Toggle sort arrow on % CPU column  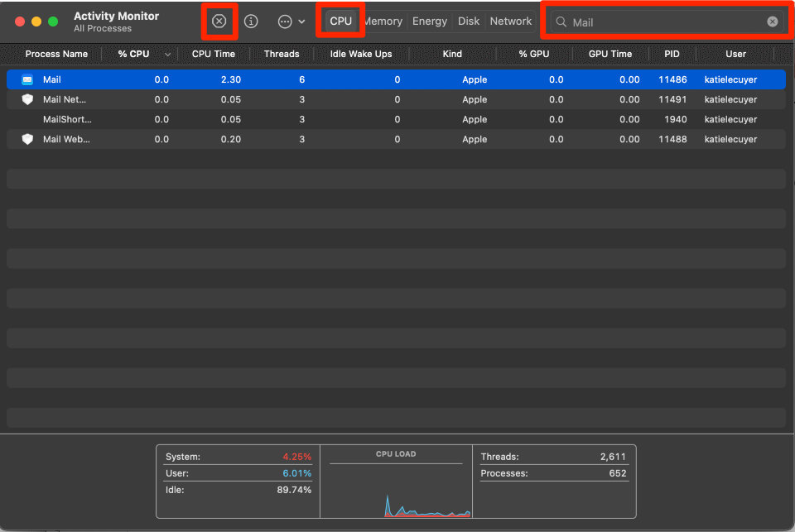pos(168,55)
